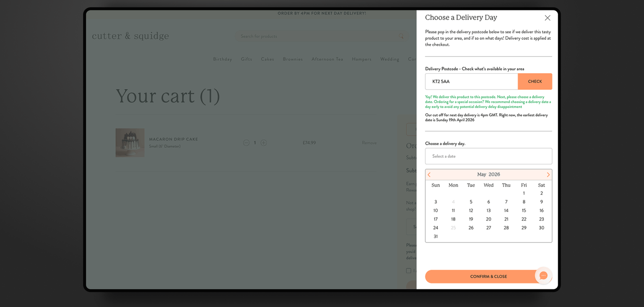Open the chat widget bubble
The height and width of the screenshot is (307, 644).
543,276
